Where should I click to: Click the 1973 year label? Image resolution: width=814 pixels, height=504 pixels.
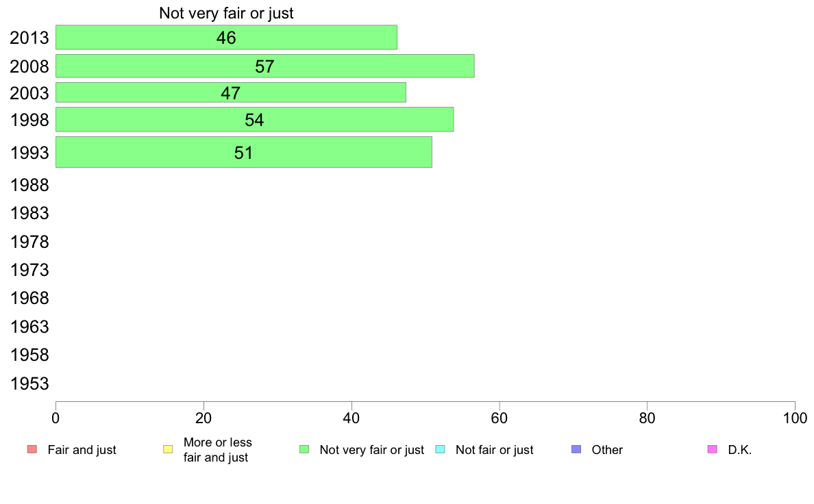29,270
